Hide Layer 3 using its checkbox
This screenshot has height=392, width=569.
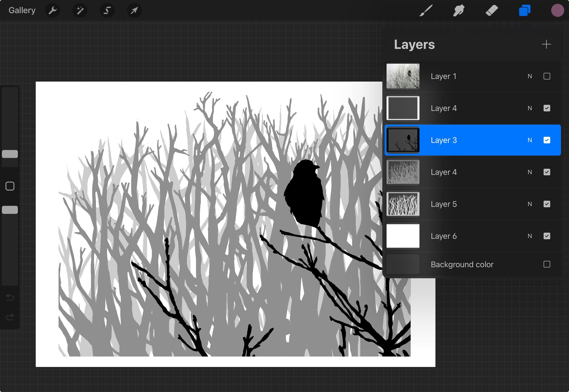tap(547, 140)
